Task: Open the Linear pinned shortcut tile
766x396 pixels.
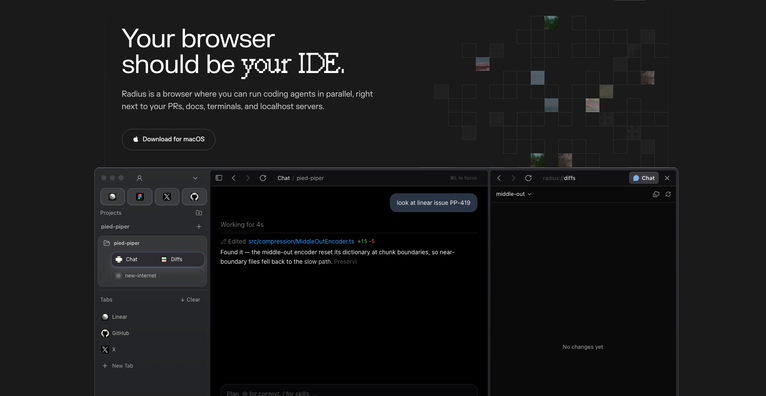Action: click(112, 197)
